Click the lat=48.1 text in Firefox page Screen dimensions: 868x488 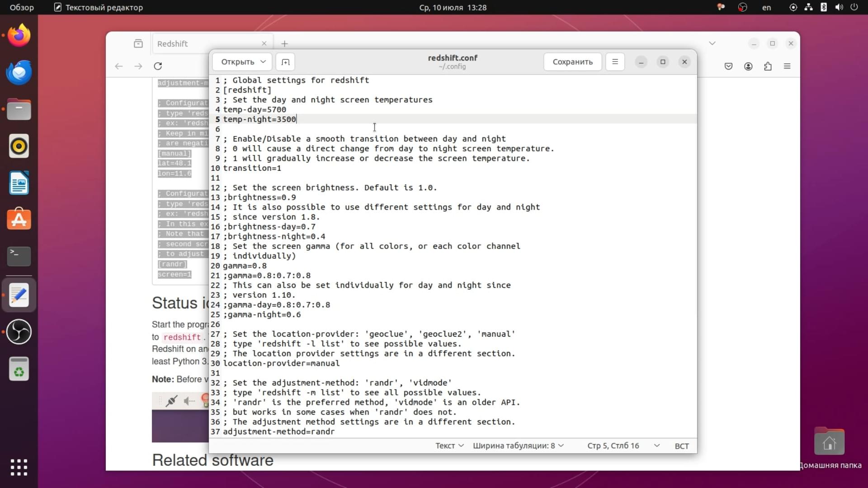pyautogui.click(x=175, y=164)
